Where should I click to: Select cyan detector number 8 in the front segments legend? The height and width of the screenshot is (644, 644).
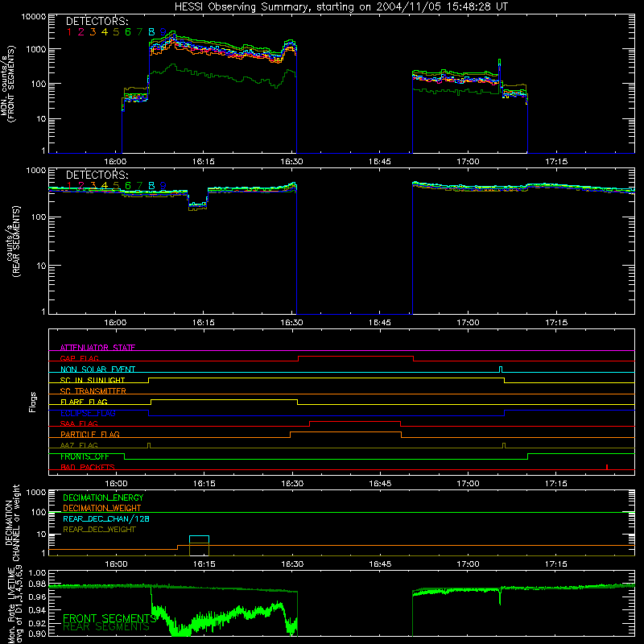151,32
